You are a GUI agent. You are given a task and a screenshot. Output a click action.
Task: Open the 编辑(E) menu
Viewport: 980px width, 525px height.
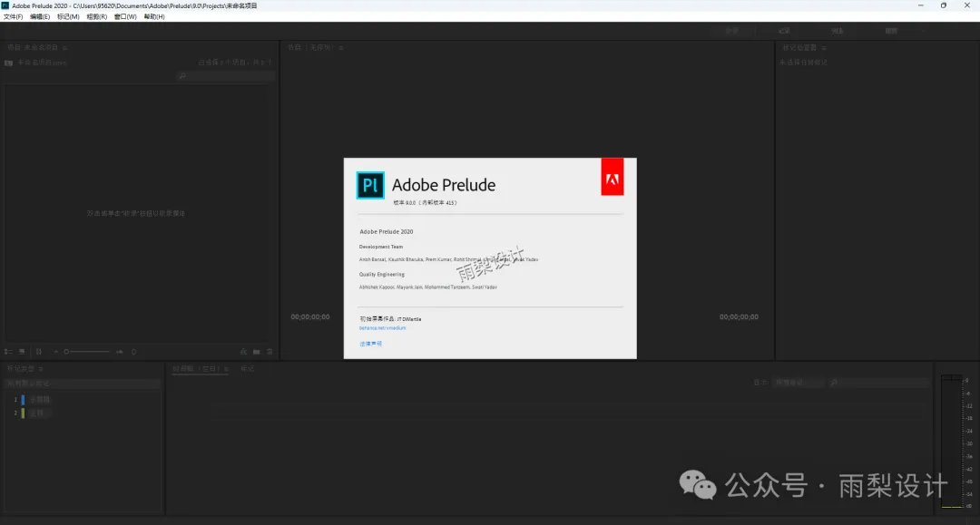(40, 17)
